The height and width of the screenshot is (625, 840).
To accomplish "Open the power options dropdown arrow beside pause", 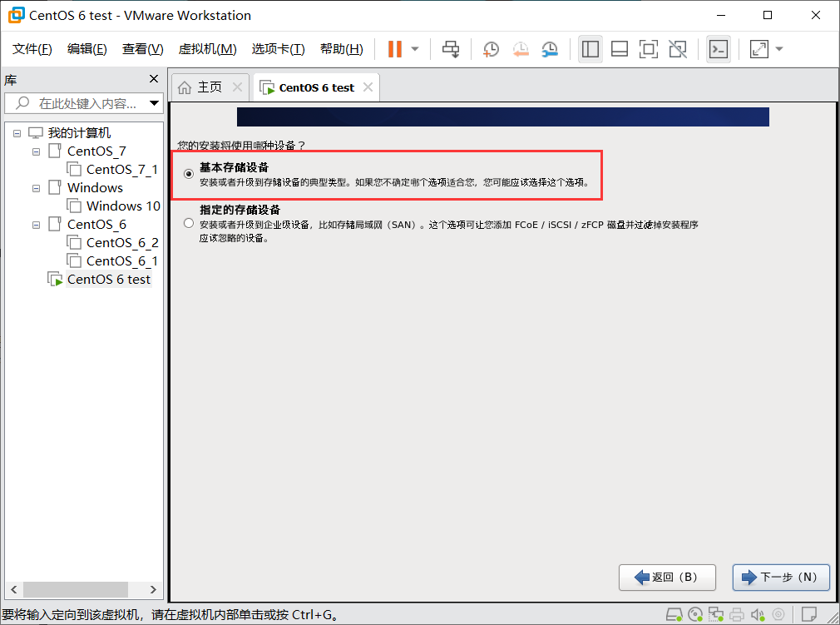I will (x=415, y=49).
